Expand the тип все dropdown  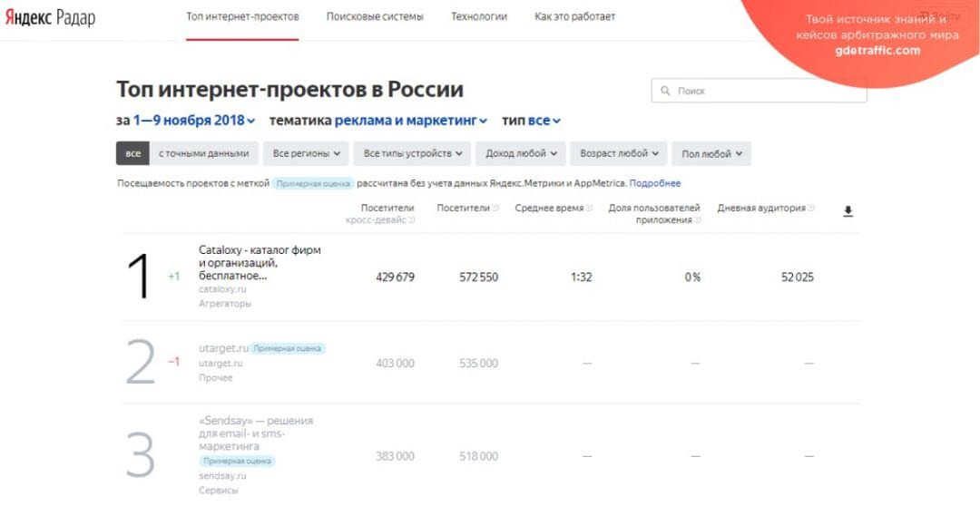pos(544,121)
